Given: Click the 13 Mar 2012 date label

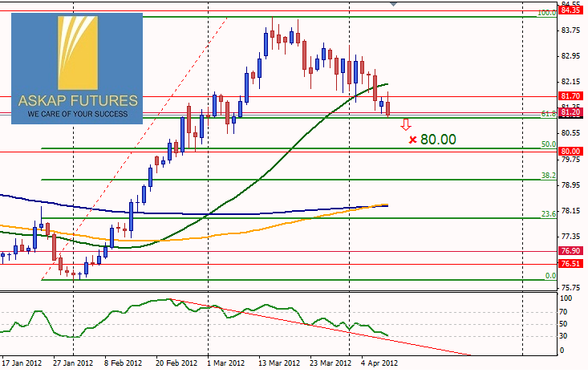Looking at the screenshot, I should pyautogui.click(x=278, y=363).
